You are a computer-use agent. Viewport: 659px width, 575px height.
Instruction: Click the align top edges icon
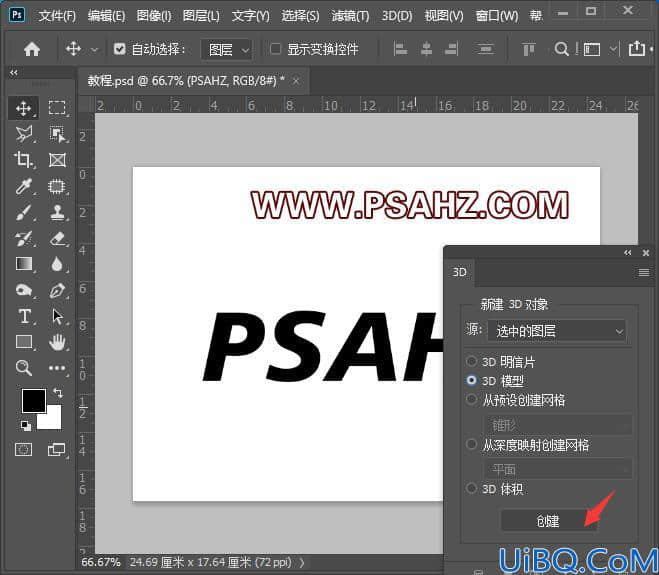528,49
